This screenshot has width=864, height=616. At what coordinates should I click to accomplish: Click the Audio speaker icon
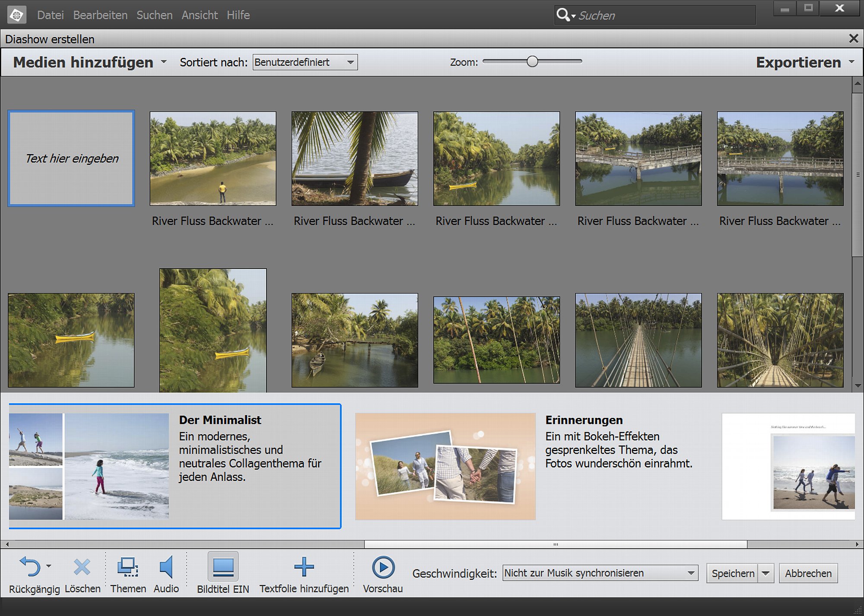(x=166, y=567)
